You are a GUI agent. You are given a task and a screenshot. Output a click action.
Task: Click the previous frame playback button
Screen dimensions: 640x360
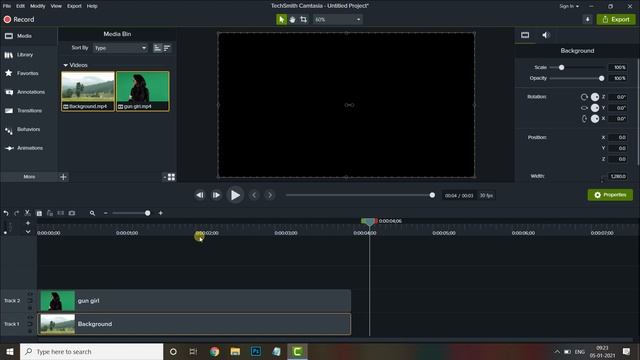click(x=200, y=196)
